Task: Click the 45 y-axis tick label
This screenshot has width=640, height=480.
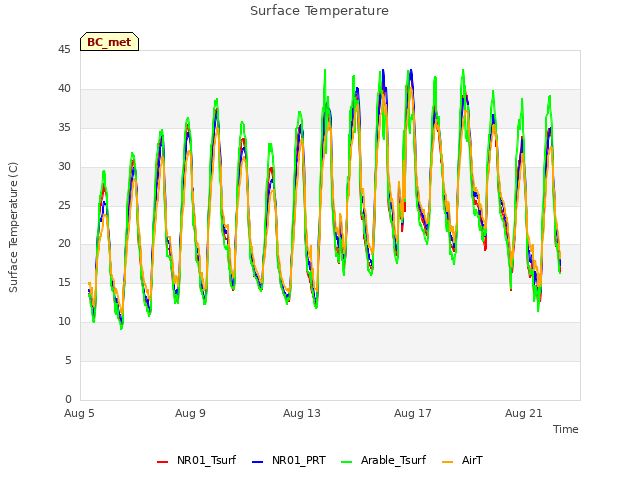Action: 64,49
